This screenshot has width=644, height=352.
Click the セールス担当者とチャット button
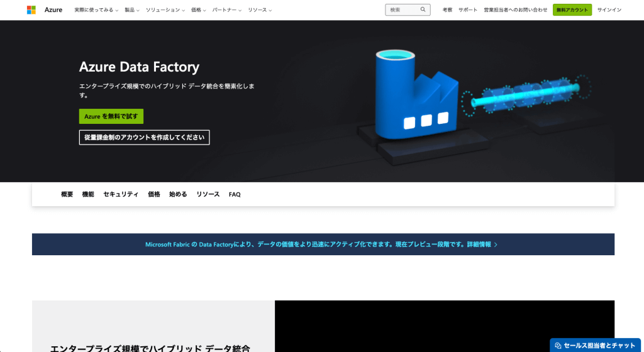[595, 346]
